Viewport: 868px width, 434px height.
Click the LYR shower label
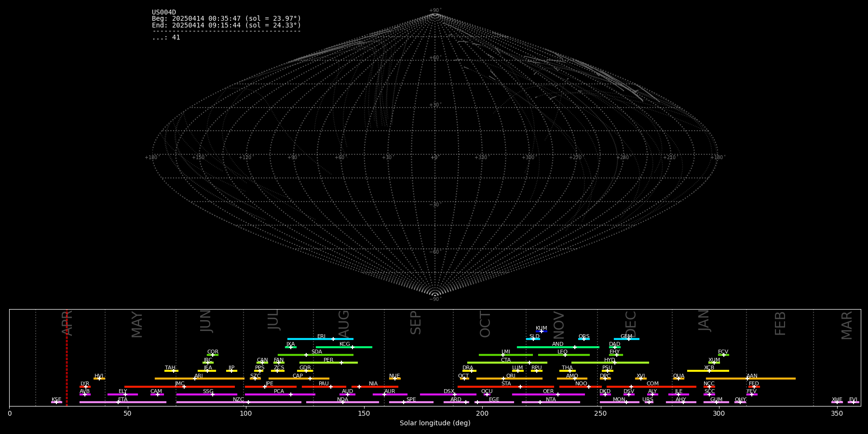pos(85,383)
